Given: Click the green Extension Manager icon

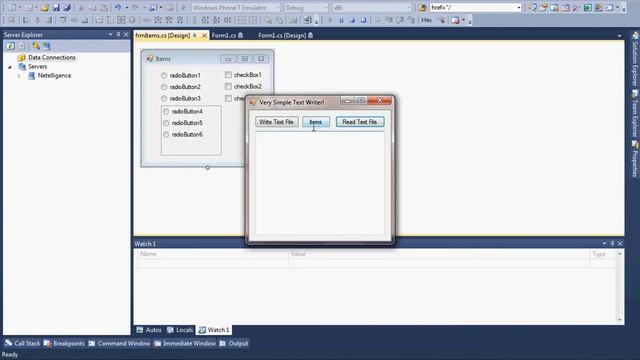Looking at the screenshot, I should pyautogui.click(x=587, y=8).
